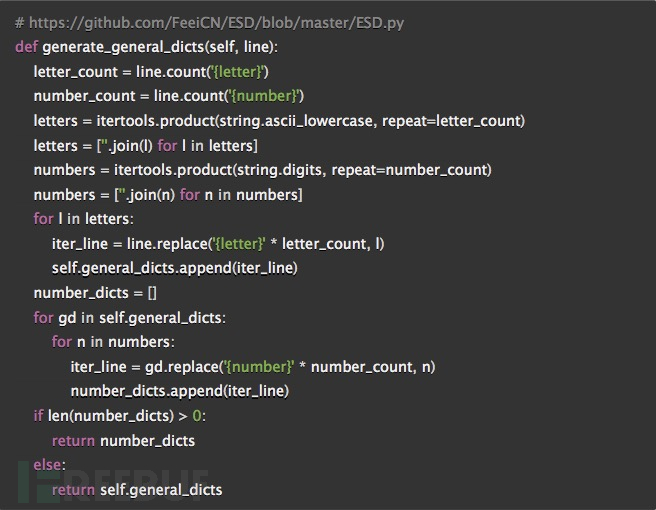Click the GitHub URL comment line
656x510 pixels.
[209, 23]
